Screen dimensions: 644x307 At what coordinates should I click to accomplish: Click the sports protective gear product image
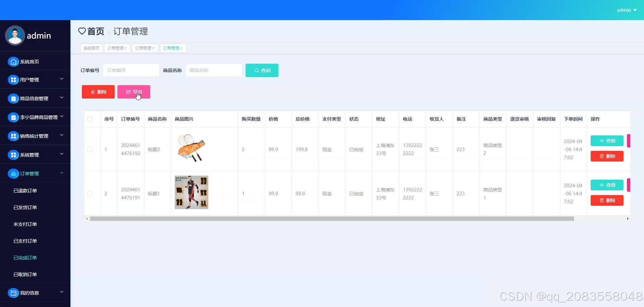[x=192, y=192]
